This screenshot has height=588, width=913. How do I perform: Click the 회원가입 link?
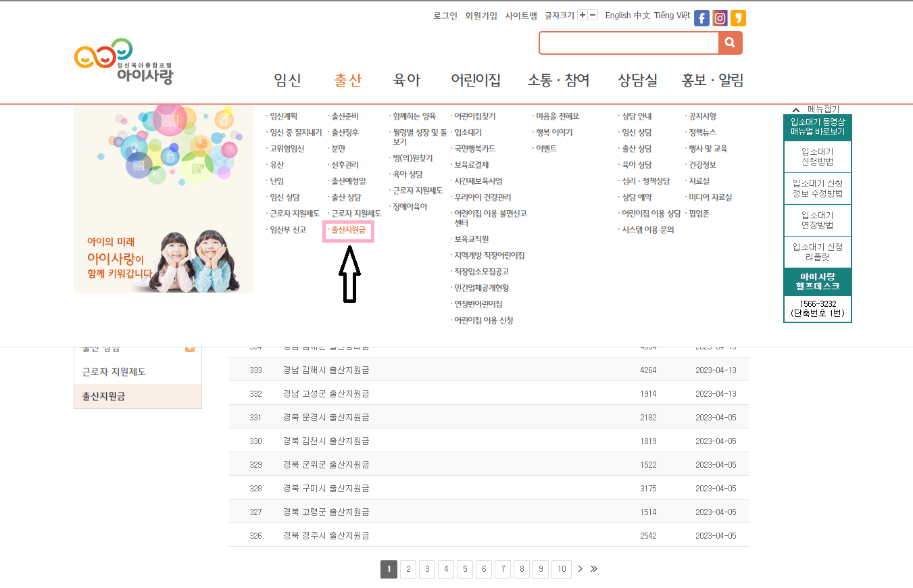[x=480, y=15]
